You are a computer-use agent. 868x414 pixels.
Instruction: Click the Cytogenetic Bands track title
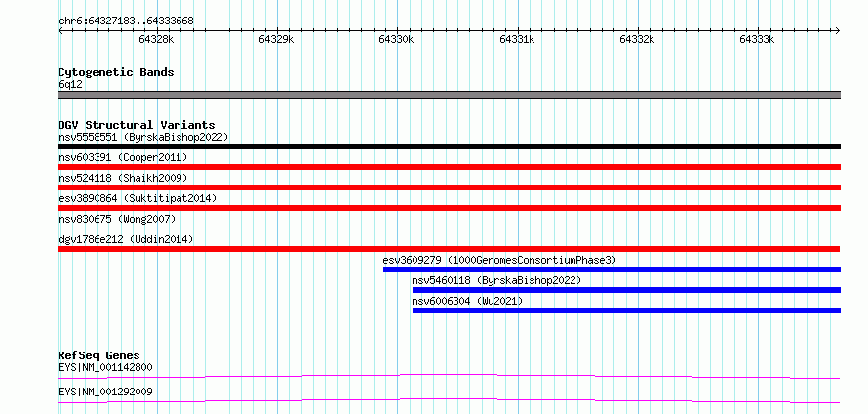pyautogui.click(x=116, y=72)
